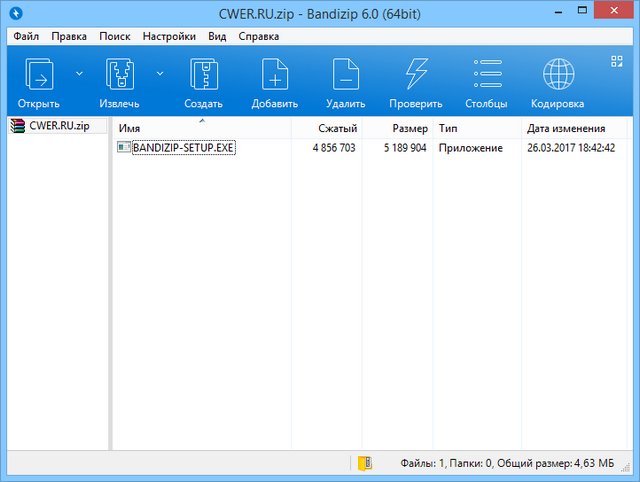This screenshot has height=482, width=640.
Task: Sort by Дата изменения column header
Action: [566, 128]
